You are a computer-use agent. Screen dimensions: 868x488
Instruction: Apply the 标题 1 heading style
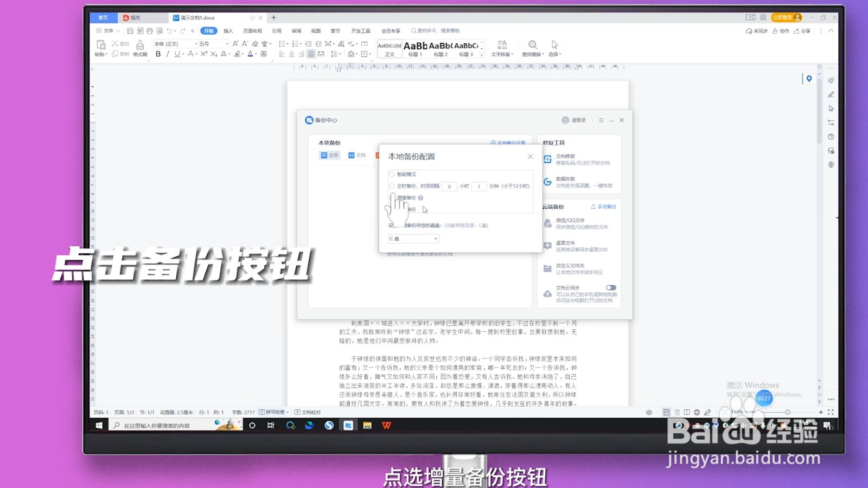click(x=415, y=48)
